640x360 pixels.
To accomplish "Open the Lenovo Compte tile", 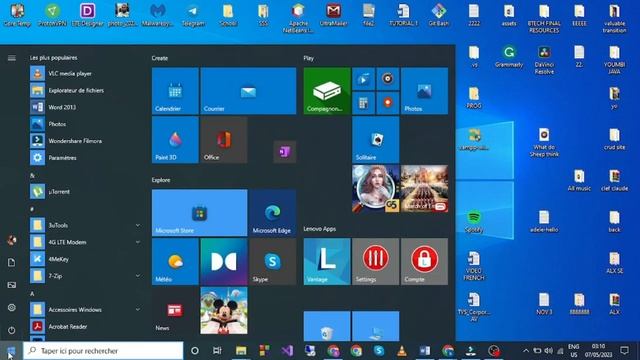I will tap(424, 261).
